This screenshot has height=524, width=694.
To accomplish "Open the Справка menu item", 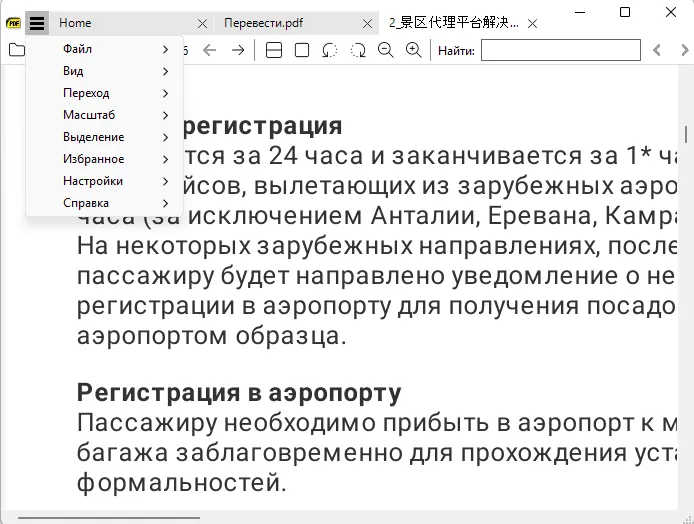I will click(104, 203).
